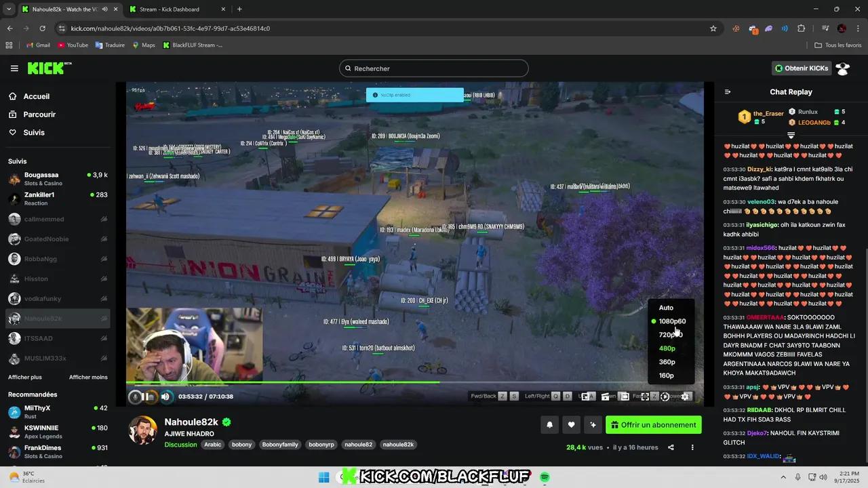Click the Obtenir KICKs button
Image resolution: width=868 pixels, height=488 pixels.
point(802,68)
